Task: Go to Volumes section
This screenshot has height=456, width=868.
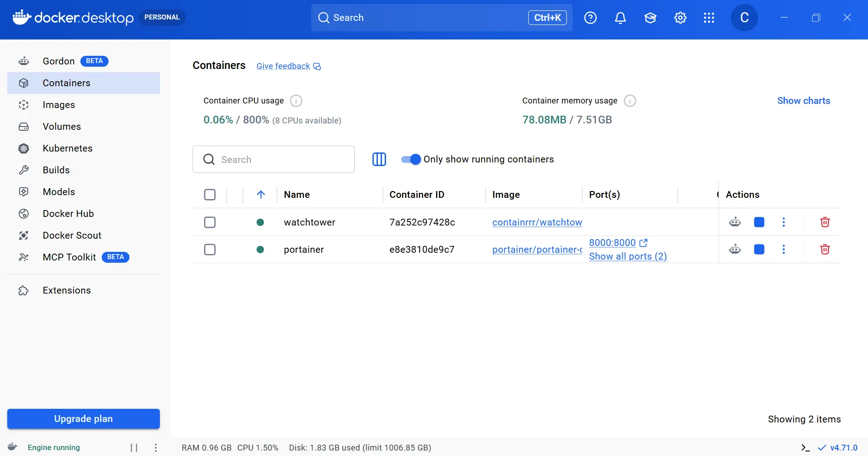Action: click(84, 127)
